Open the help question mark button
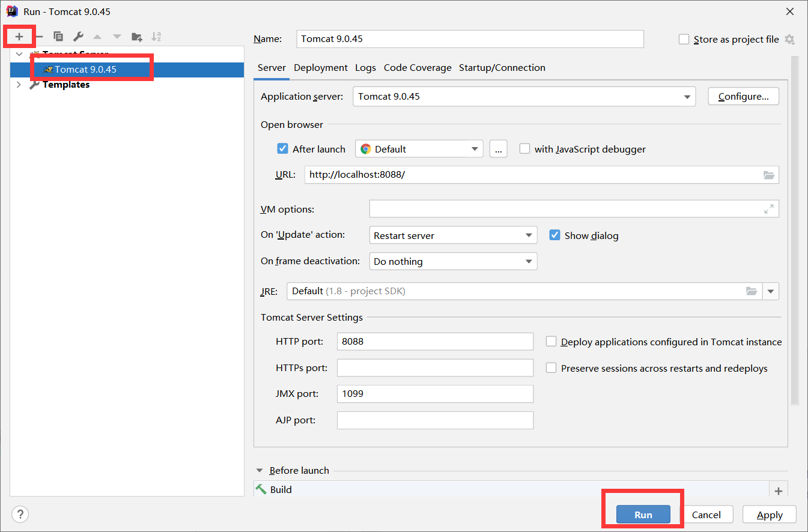The height and width of the screenshot is (532, 808). point(20,515)
